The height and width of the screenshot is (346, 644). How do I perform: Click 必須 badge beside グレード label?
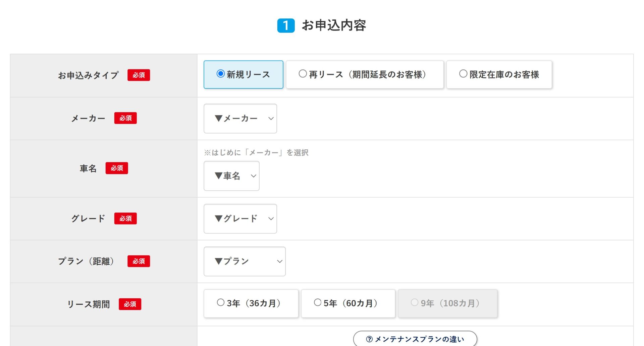125,218
